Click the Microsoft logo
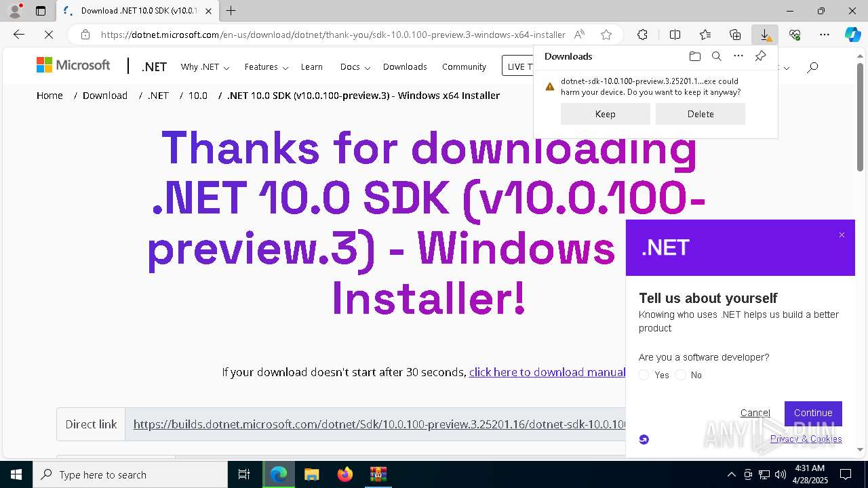This screenshot has height=488, width=868. pyautogui.click(x=73, y=65)
